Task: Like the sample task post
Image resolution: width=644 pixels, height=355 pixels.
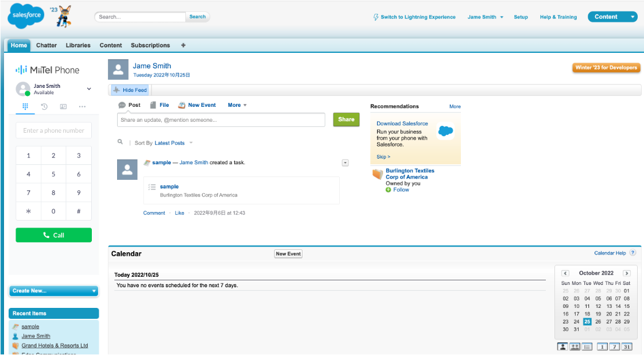Action: click(180, 213)
